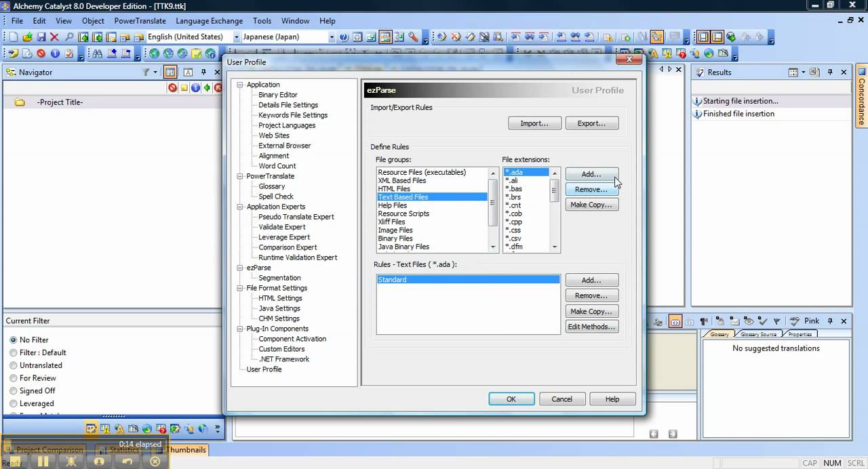Open the Japanese (Japan) target language dropdown
The height and width of the screenshot is (469, 868).
point(332,37)
